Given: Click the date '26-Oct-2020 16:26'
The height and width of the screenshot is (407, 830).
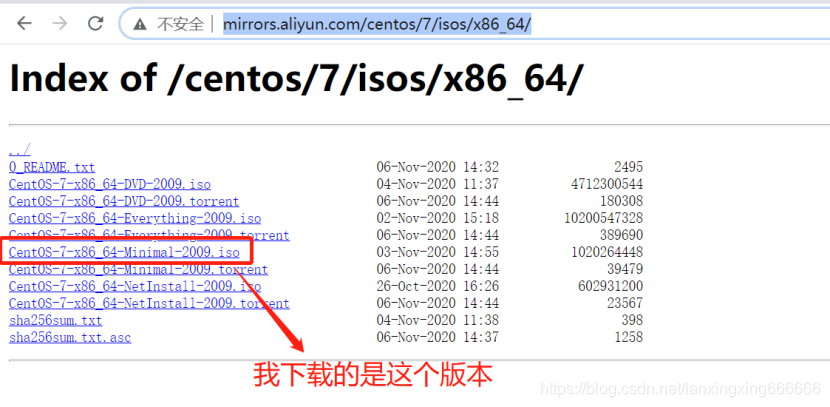Looking at the screenshot, I should click(x=438, y=286).
